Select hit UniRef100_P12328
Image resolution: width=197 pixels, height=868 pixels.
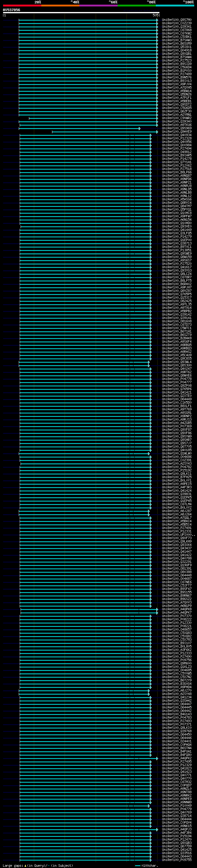[x=176, y=139]
